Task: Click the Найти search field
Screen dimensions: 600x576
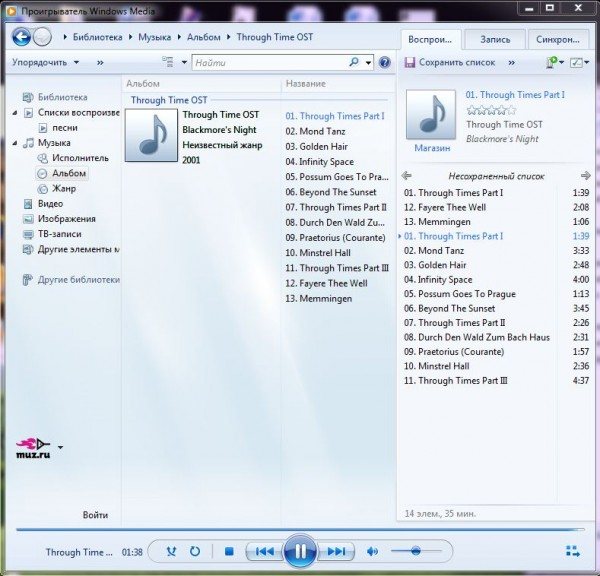Action: [271, 62]
